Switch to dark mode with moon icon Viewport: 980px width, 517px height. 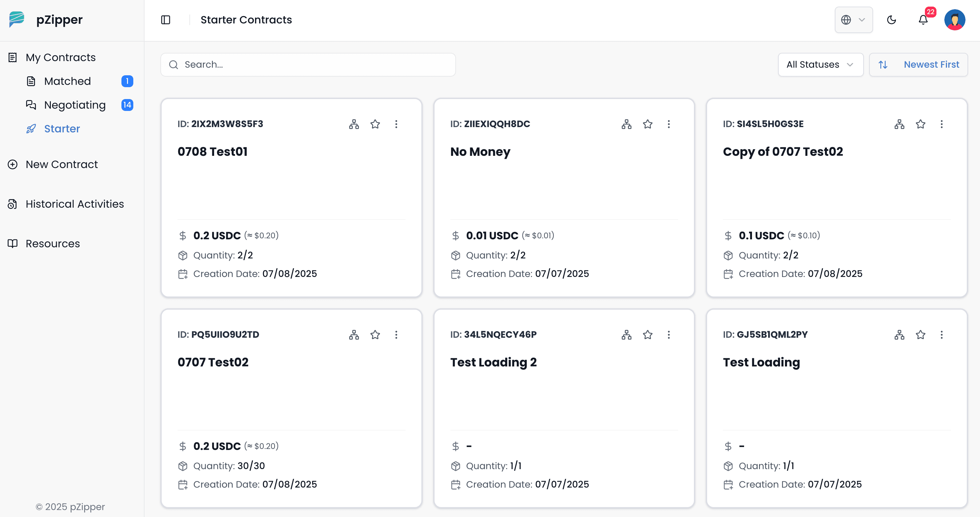pyautogui.click(x=891, y=20)
